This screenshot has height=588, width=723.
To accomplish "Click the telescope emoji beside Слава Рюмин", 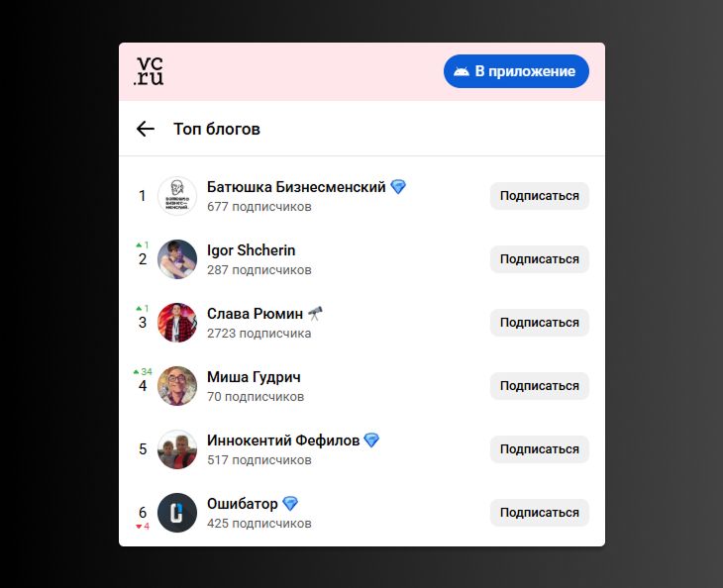I will click(315, 313).
